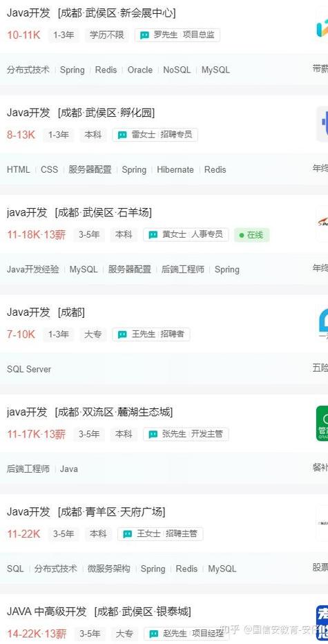The width and height of the screenshot is (328, 644).
Task: Open company logo in 麓湖生态城 job row
Action: [x=322, y=424]
